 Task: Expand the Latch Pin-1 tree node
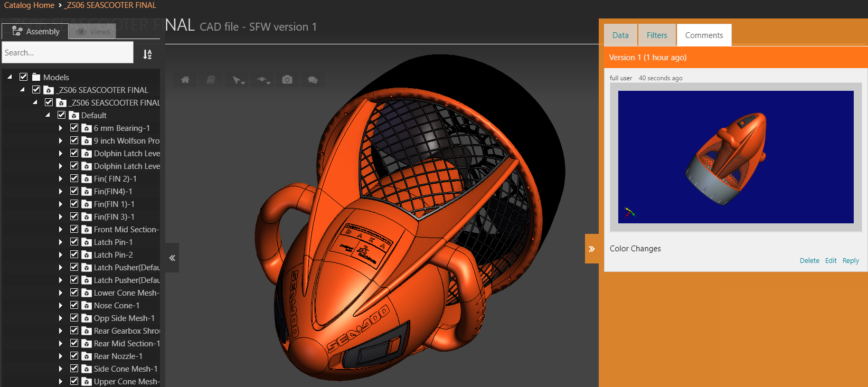(x=61, y=242)
